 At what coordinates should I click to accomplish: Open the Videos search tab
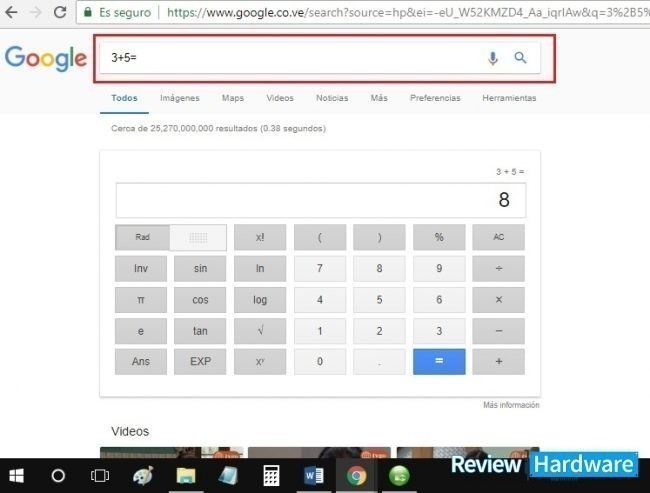(x=280, y=98)
